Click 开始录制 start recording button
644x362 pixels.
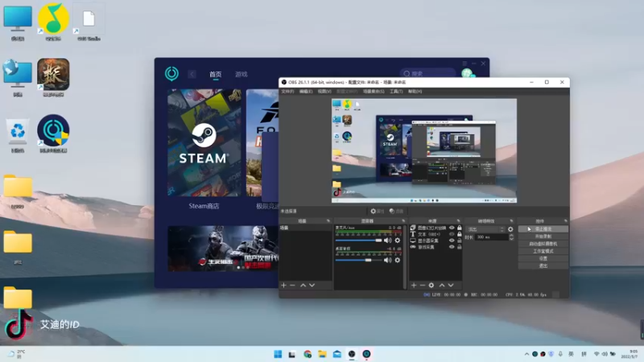(543, 237)
